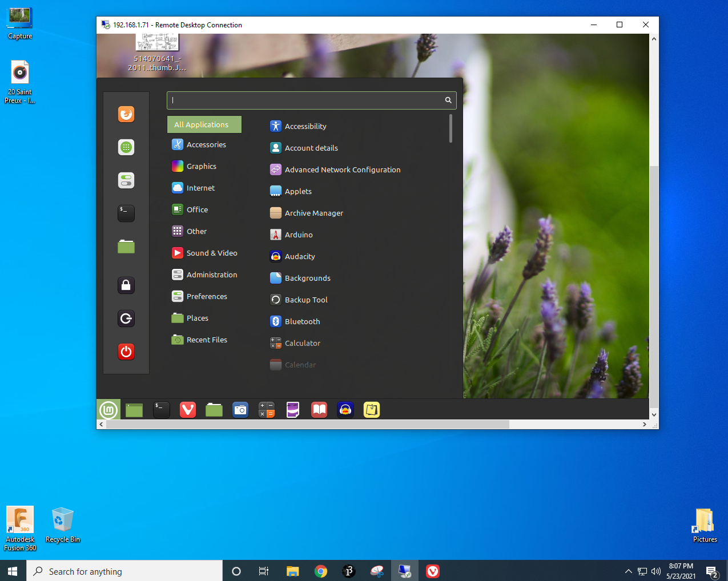This screenshot has width=728, height=581.
Task: Focus Windows 'Search for anything' box
Action: pyautogui.click(x=124, y=571)
